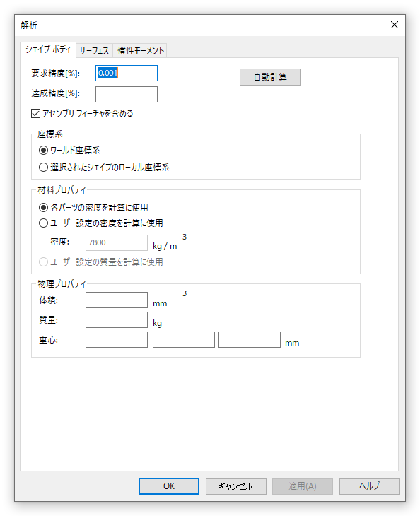Click the third 重心 coordinate field

[250, 339]
